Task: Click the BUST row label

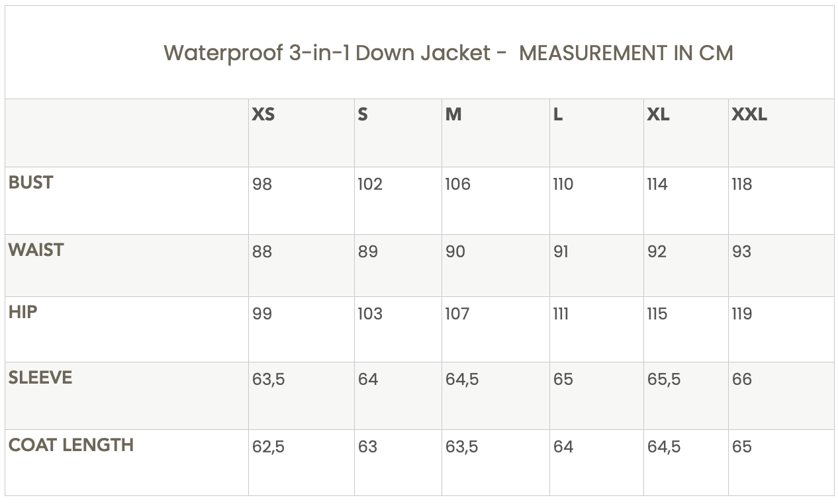Action: pyautogui.click(x=30, y=183)
